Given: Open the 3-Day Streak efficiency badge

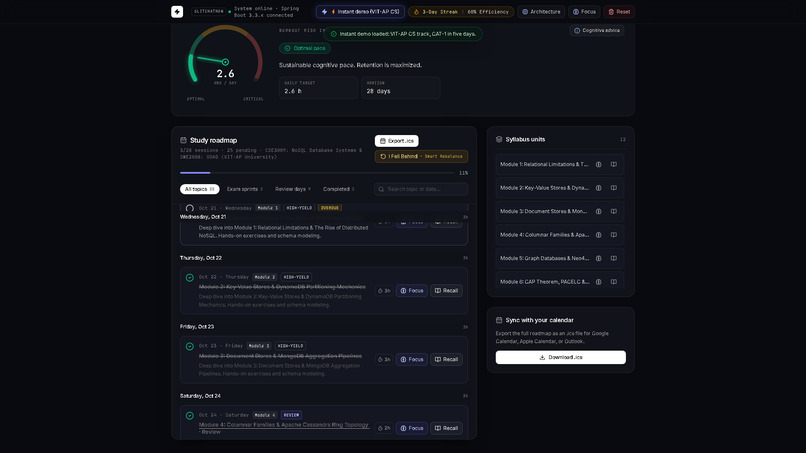Looking at the screenshot, I should pos(461,11).
